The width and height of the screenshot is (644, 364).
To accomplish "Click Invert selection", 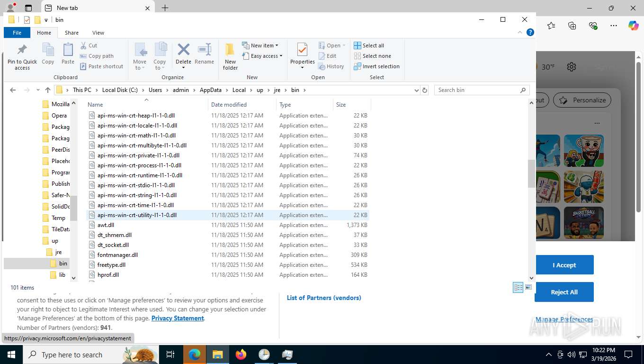I will pos(377,66).
